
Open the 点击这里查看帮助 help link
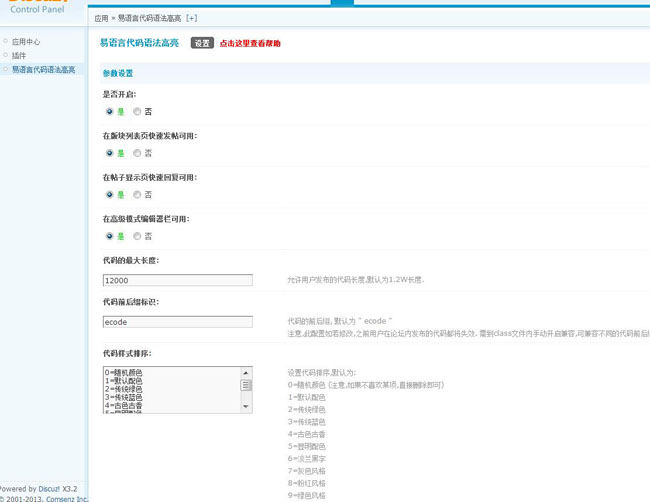250,44
